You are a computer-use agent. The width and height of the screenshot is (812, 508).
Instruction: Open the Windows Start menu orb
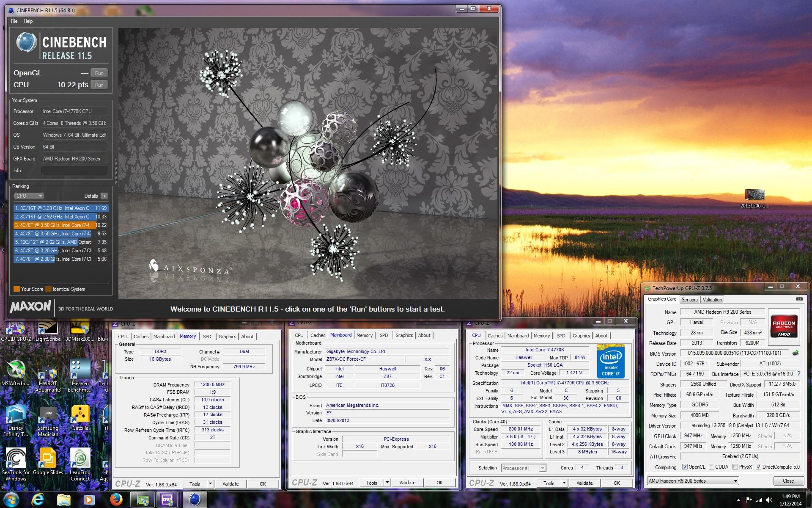(x=11, y=500)
